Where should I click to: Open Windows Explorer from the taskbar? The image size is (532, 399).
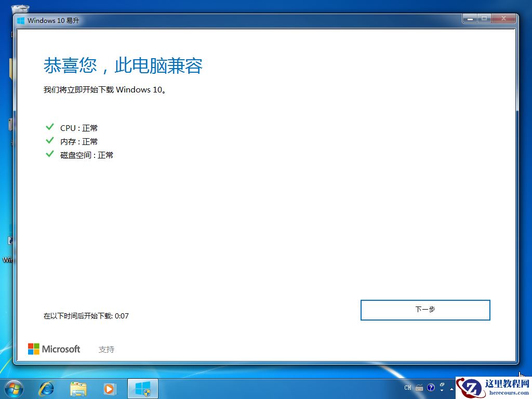click(78, 388)
